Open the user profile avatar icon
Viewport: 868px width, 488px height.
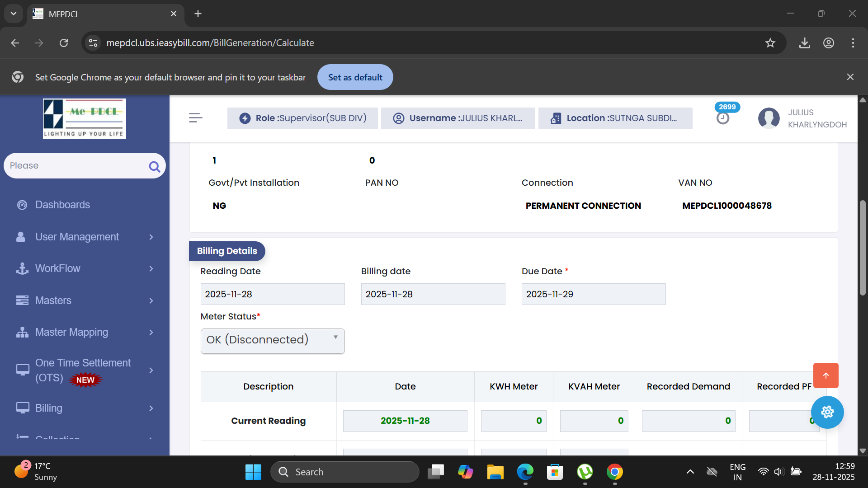tap(769, 118)
